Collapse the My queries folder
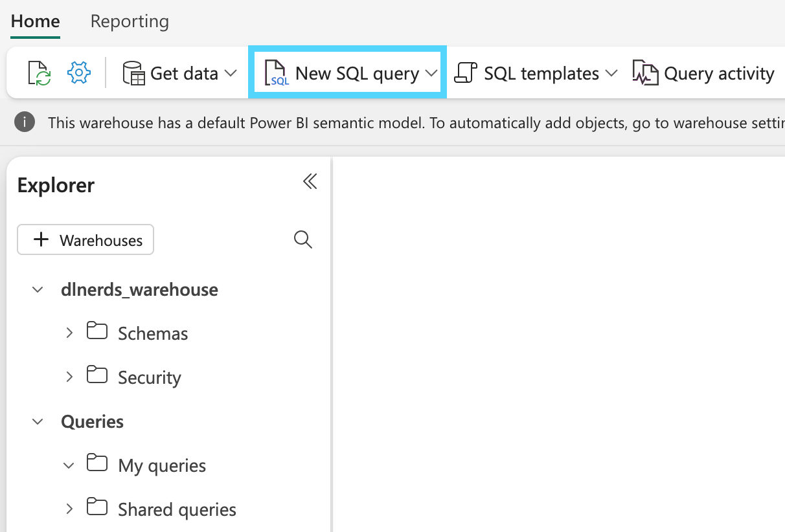Image resolution: width=785 pixels, height=532 pixels. [69, 465]
